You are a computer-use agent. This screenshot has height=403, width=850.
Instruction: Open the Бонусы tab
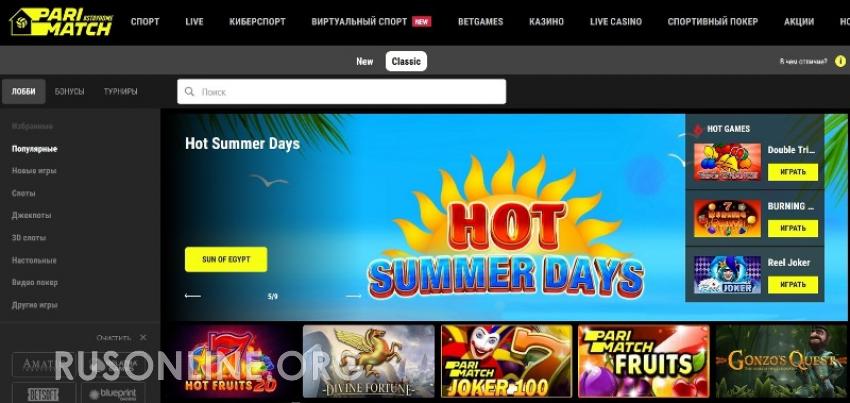[69, 92]
